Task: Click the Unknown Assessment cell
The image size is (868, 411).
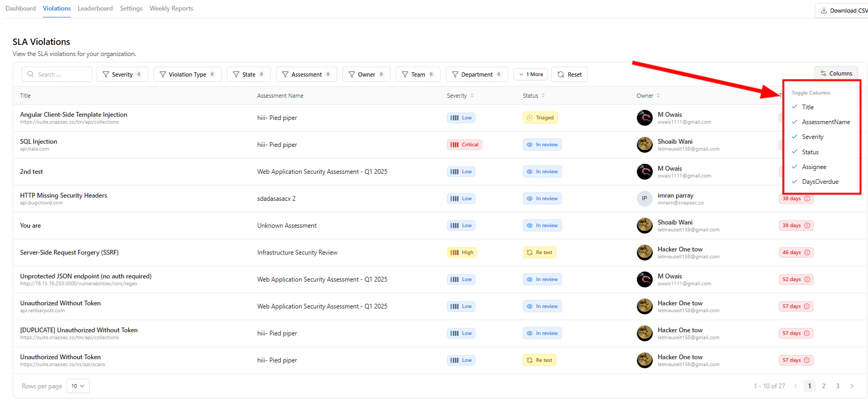Action: click(x=287, y=226)
